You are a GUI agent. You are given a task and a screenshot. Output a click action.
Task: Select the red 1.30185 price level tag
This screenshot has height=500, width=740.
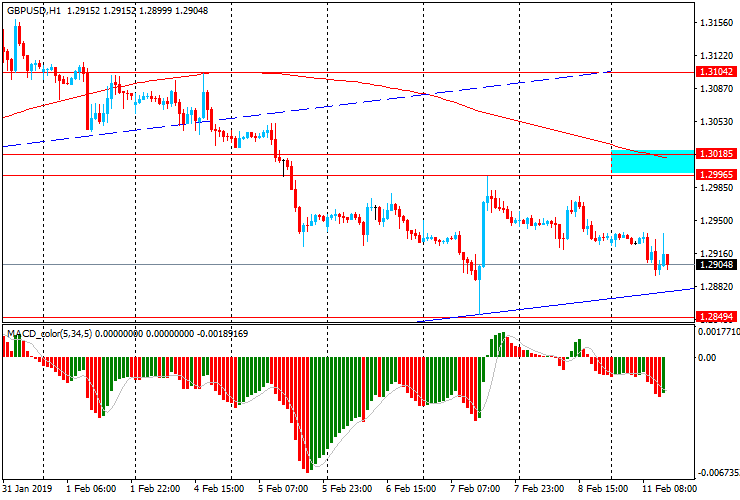click(x=716, y=155)
